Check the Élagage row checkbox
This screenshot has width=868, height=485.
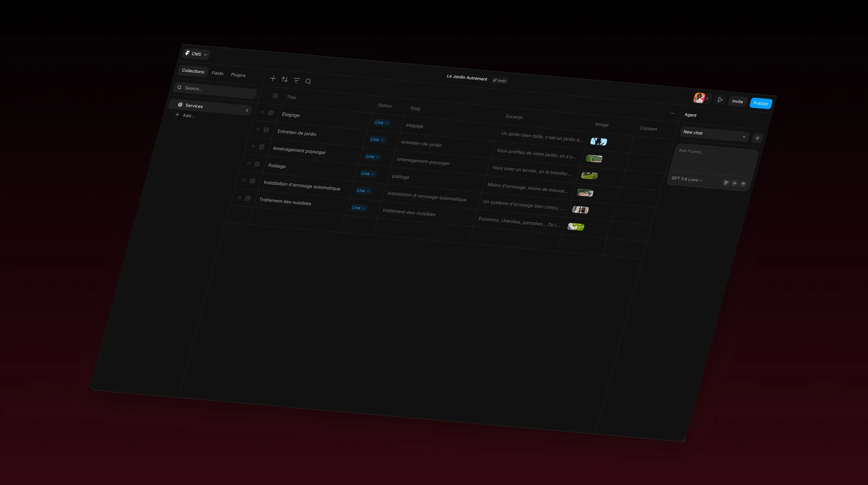(x=271, y=113)
